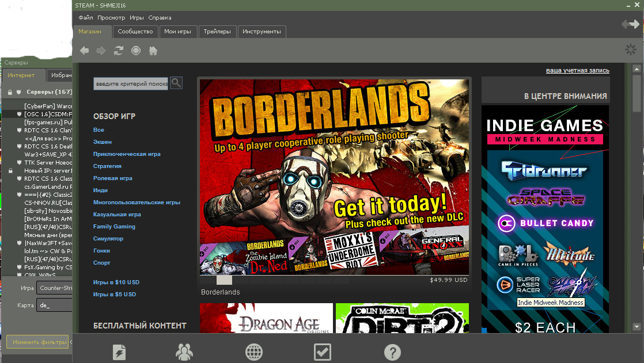Image resolution: width=644 pixels, height=363 pixels.
Task: Switch to Мои игры tab
Action: click(x=177, y=32)
